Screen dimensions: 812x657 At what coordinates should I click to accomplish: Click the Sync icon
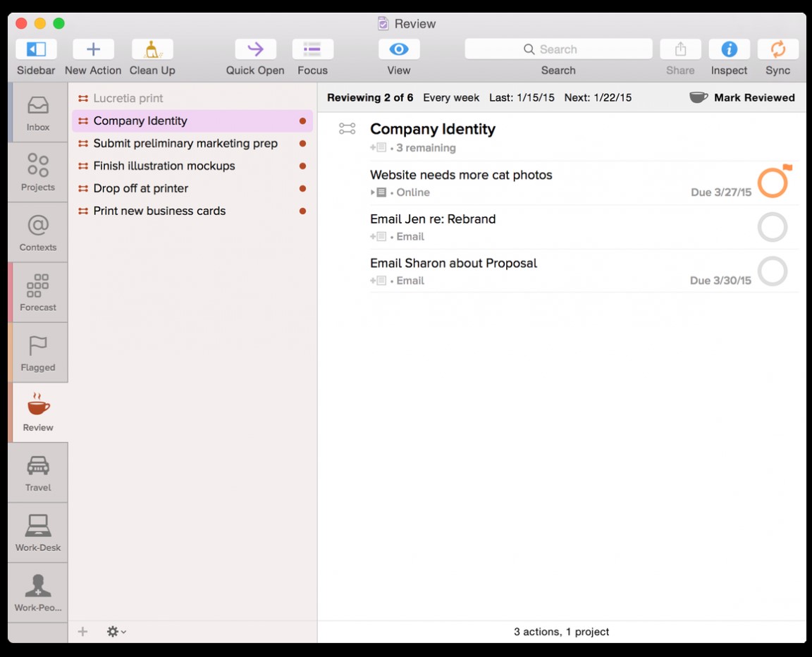[x=777, y=49]
